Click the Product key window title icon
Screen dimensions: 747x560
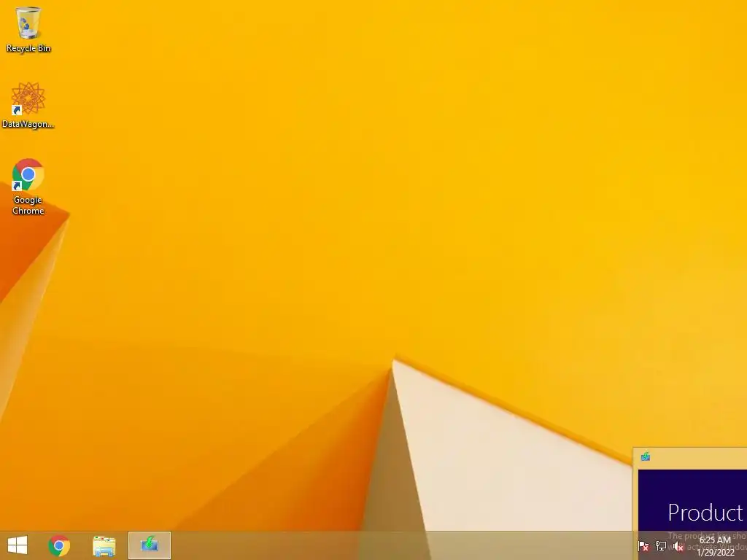(646, 457)
